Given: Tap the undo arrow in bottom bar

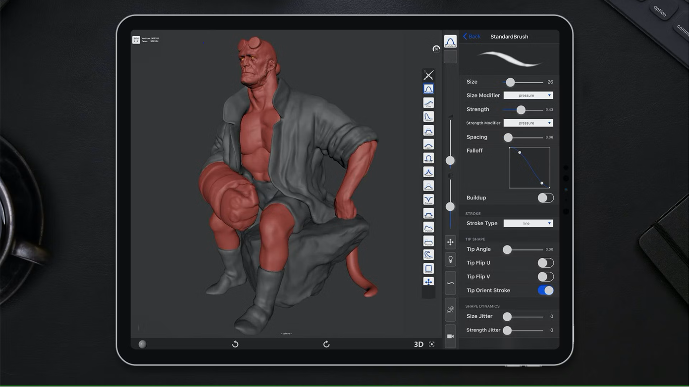Looking at the screenshot, I should click(235, 344).
